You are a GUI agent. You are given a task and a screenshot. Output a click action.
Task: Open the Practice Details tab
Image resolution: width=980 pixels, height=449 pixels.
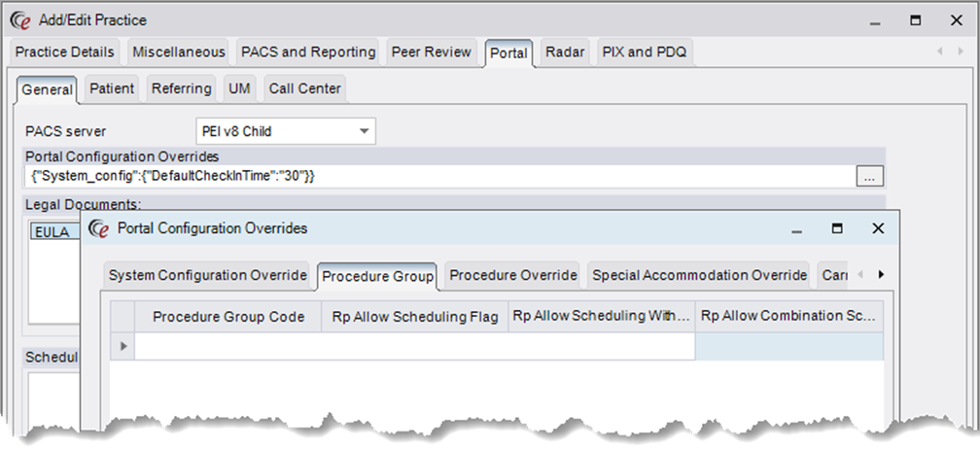[x=65, y=52]
